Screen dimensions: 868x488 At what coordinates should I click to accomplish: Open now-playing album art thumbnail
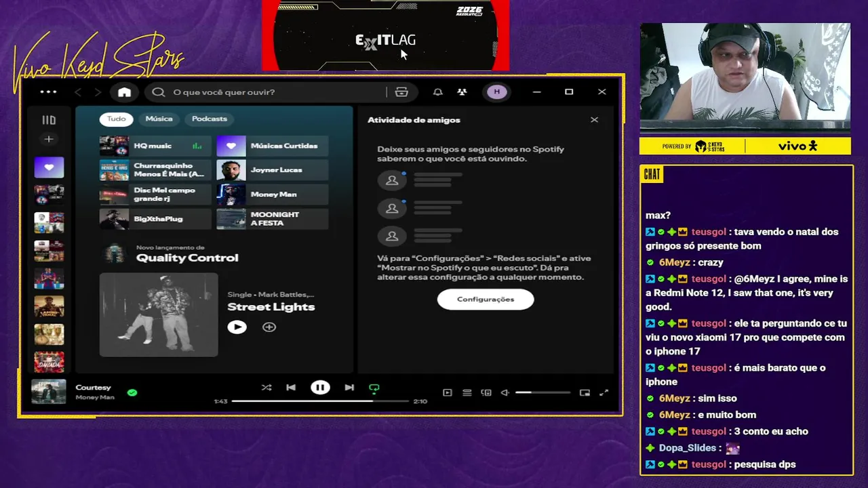(49, 392)
